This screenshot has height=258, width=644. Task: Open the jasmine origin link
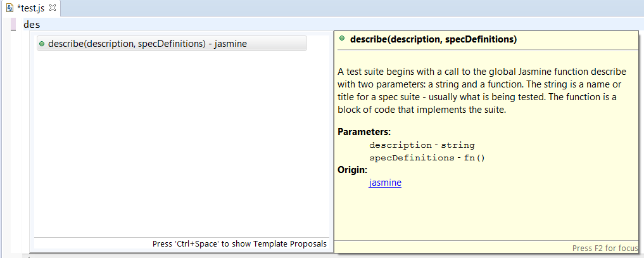coord(385,183)
